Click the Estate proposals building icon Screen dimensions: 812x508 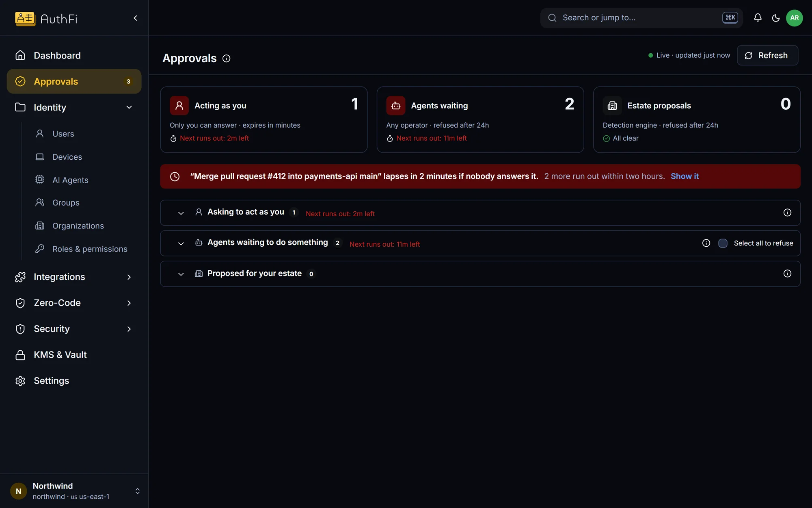coord(612,106)
